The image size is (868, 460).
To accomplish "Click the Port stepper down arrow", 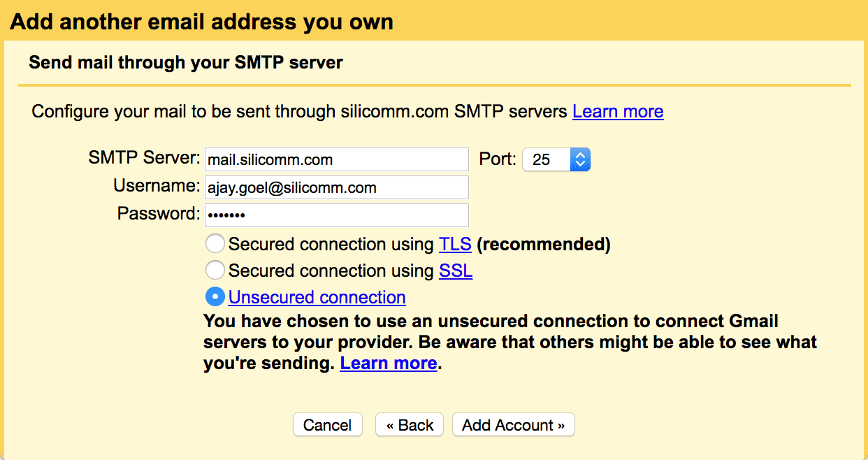I will point(579,164).
